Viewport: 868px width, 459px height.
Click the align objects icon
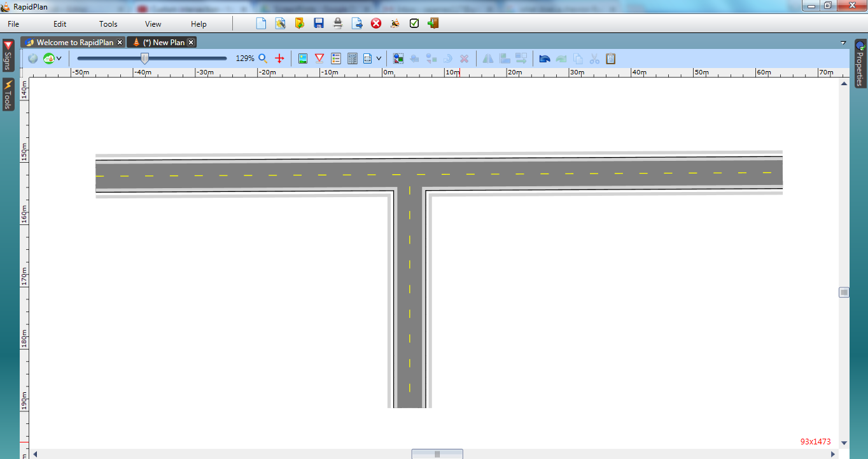[x=505, y=58]
